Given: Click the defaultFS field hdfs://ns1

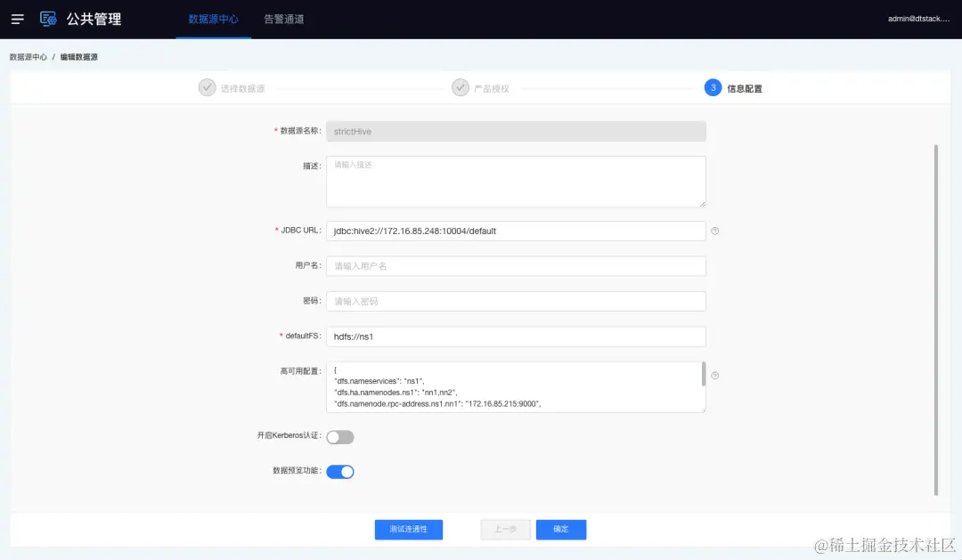Looking at the screenshot, I should [516, 337].
